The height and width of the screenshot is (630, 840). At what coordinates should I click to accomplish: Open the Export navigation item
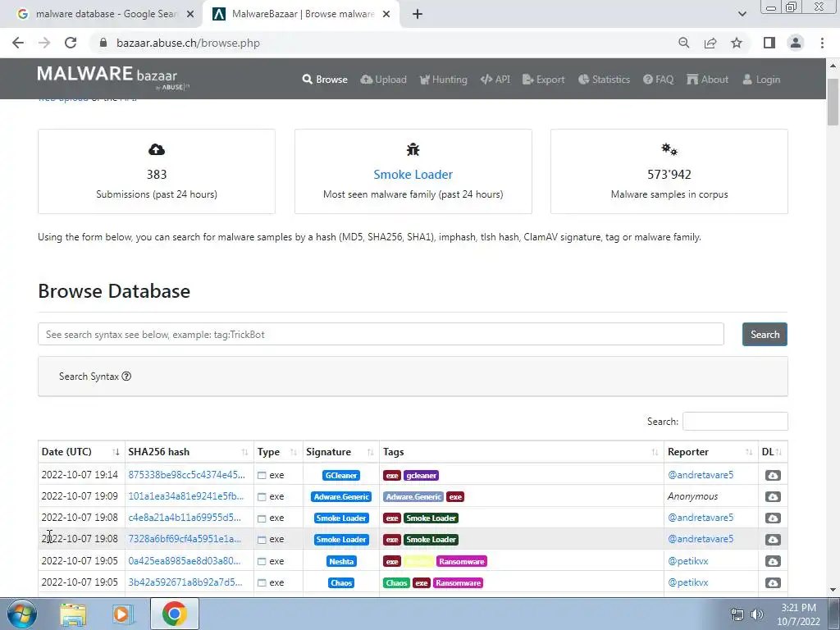coord(543,80)
